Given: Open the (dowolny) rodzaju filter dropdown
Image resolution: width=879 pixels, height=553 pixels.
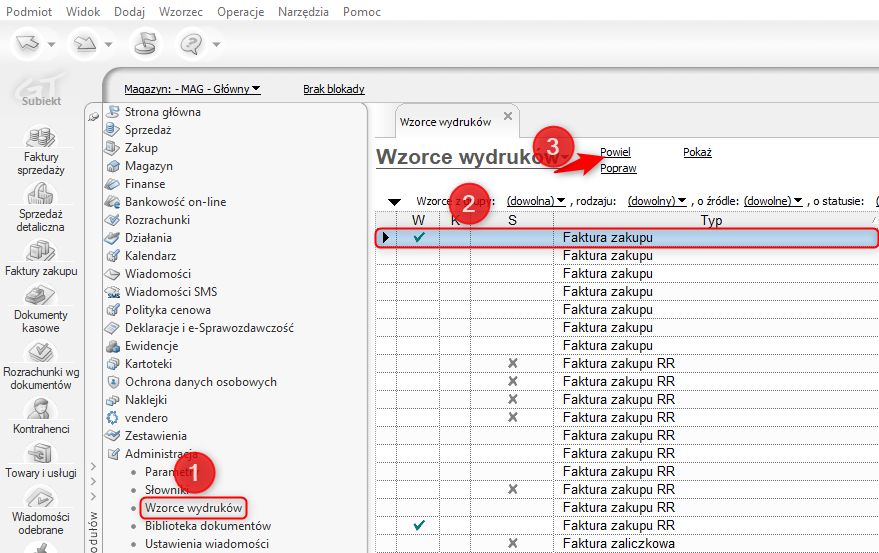Looking at the screenshot, I should (657, 201).
